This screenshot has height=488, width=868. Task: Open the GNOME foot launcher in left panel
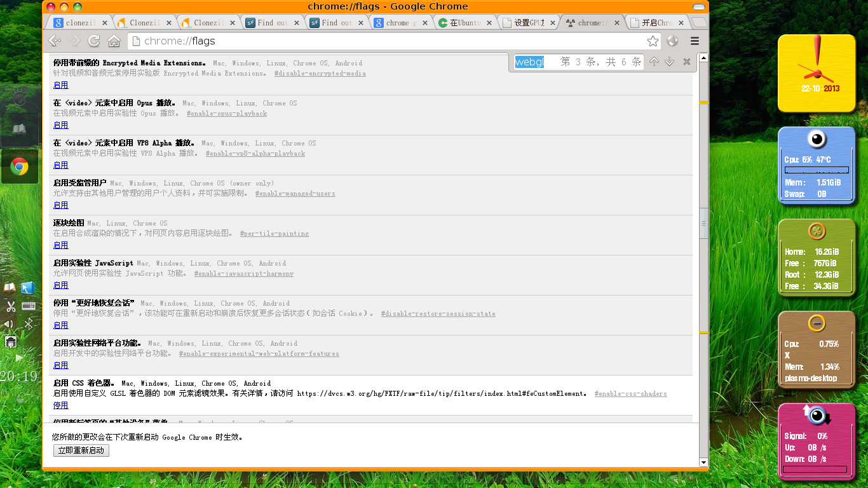(20, 96)
